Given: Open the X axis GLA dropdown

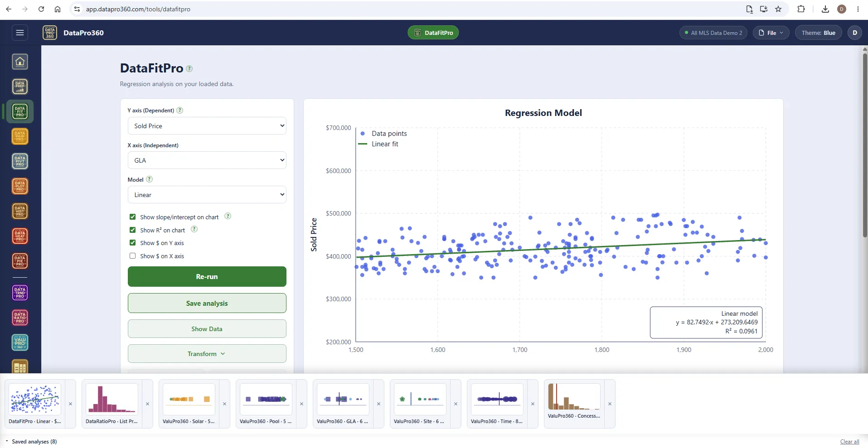Looking at the screenshot, I should click(x=207, y=160).
